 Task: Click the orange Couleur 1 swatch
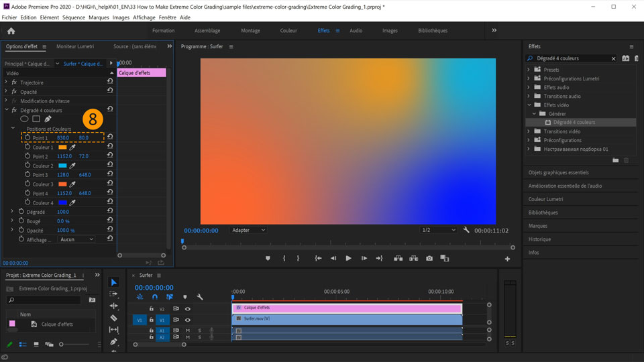62,147
